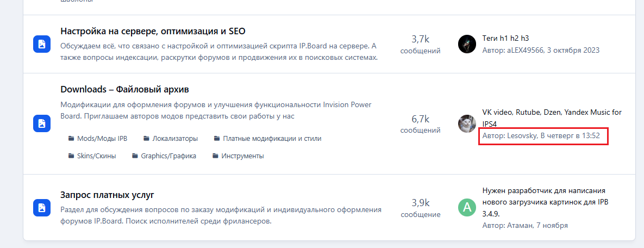This screenshot has height=248, width=644.
Task: Open the Нужен разработчик topic
Action: pos(543,191)
